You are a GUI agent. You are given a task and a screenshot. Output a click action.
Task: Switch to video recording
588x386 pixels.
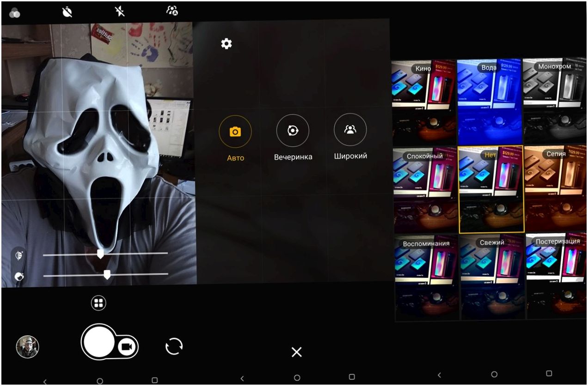[127, 347]
